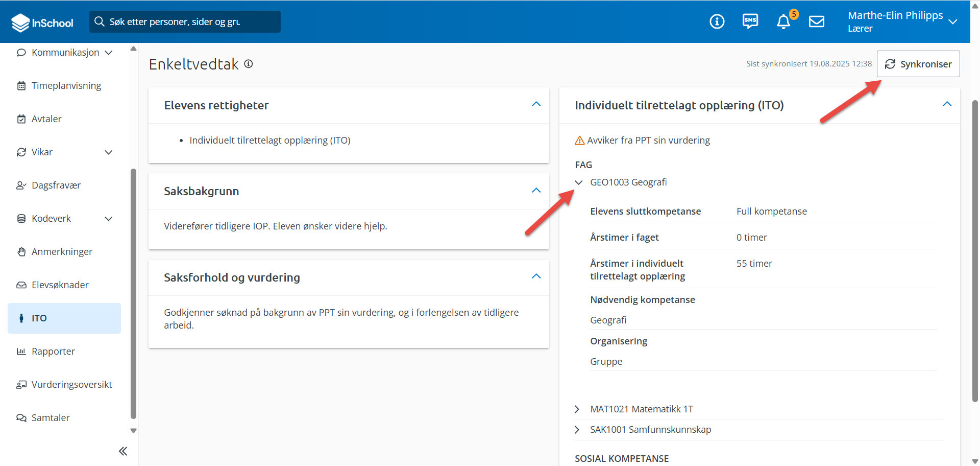Click the Avtaler calendar check icon

(21, 119)
